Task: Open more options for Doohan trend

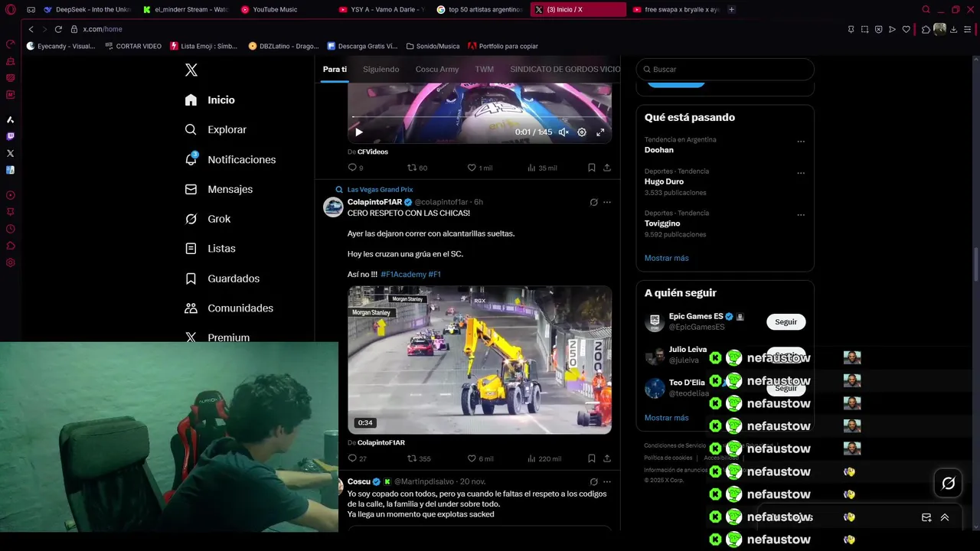Action: 801,142
